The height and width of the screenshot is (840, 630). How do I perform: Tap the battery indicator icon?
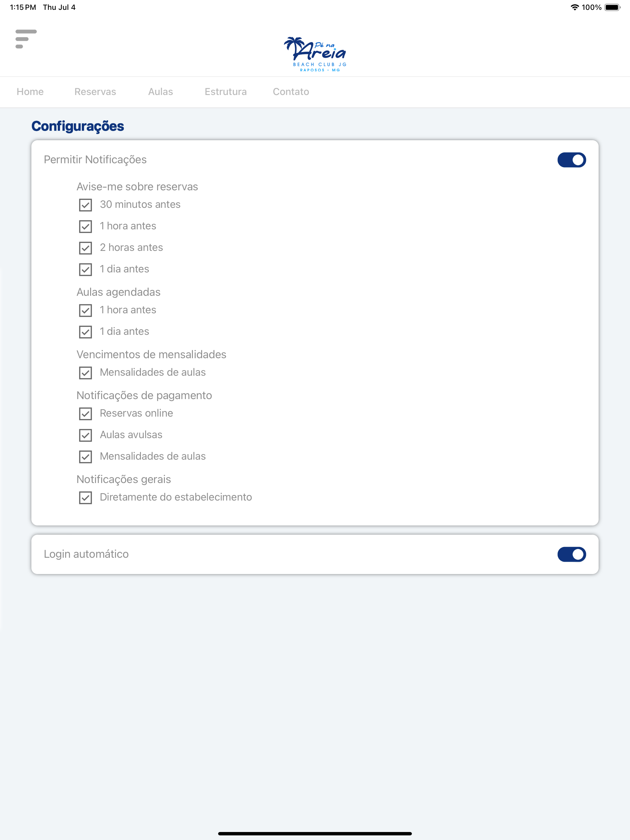point(612,7)
